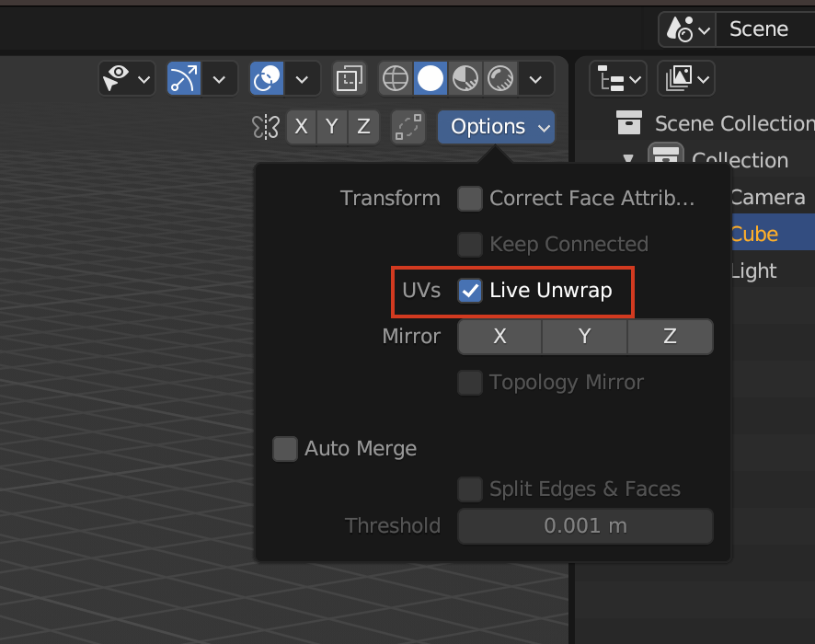The width and height of the screenshot is (815, 644).
Task: Click the butterfly mirror icon before X Y Z
Action: pos(266,127)
